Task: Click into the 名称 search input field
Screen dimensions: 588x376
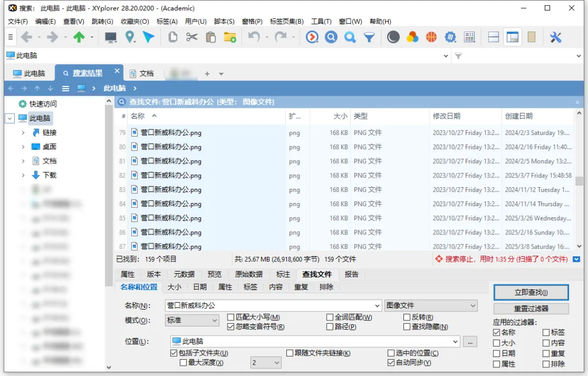Action: click(x=269, y=306)
